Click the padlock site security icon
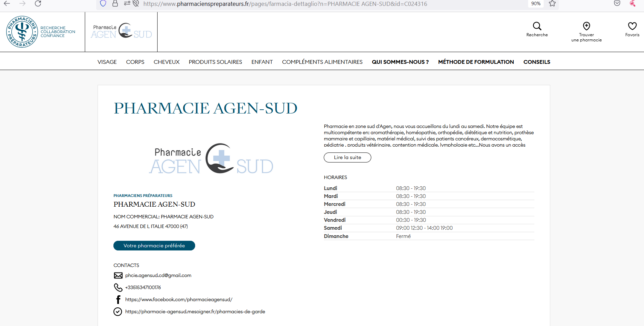This screenshot has width=644, height=326. 115,4
